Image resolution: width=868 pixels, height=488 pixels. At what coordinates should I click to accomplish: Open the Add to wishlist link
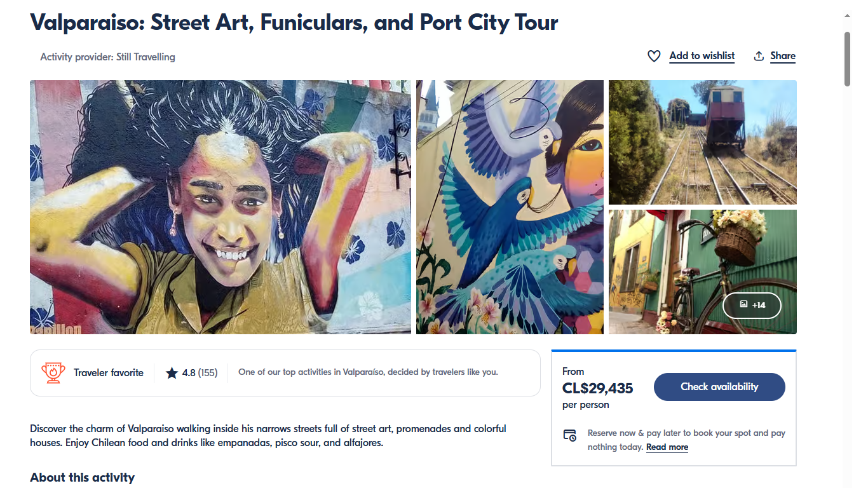[702, 56]
